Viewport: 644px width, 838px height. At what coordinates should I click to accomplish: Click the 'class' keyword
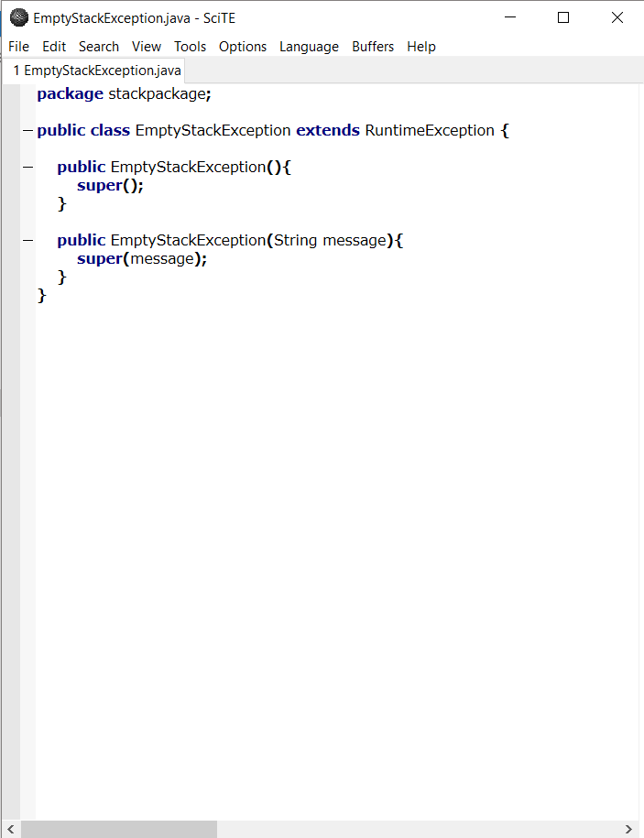pyautogui.click(x=110, y=130)
